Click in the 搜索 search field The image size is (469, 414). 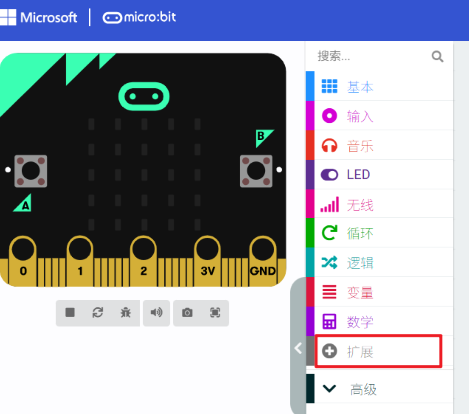pos(372,56)
